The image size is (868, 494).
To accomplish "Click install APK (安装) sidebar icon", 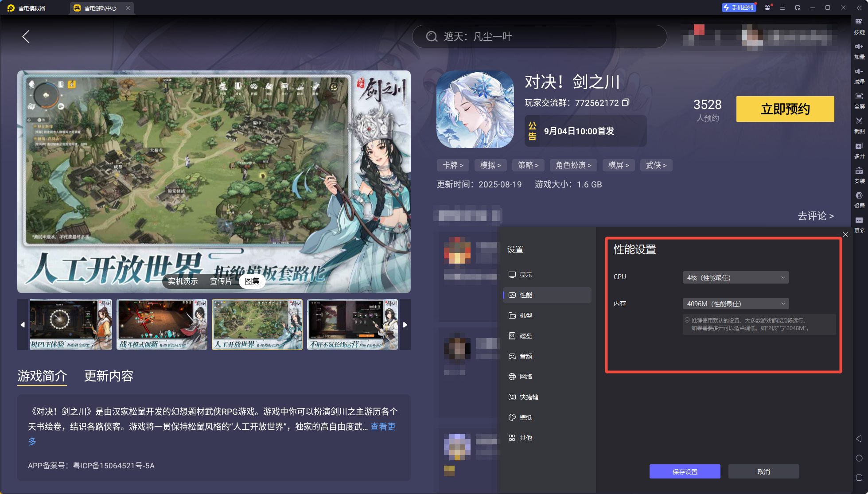I will click(859, 171).
